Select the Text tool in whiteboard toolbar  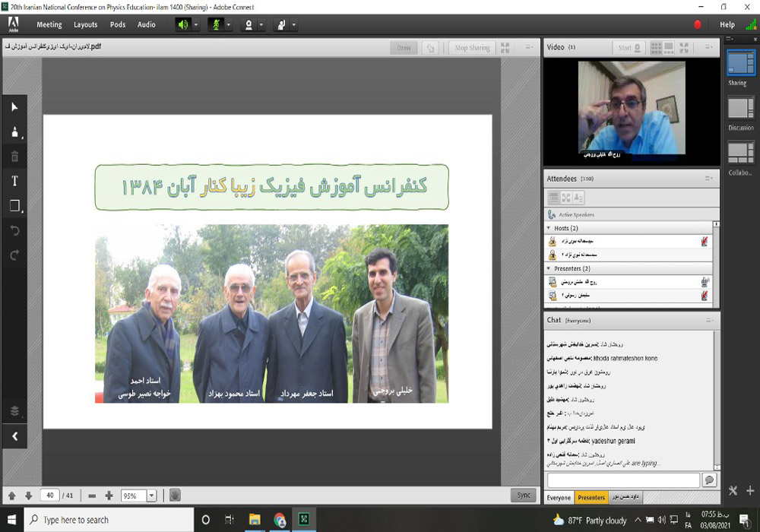14,181
